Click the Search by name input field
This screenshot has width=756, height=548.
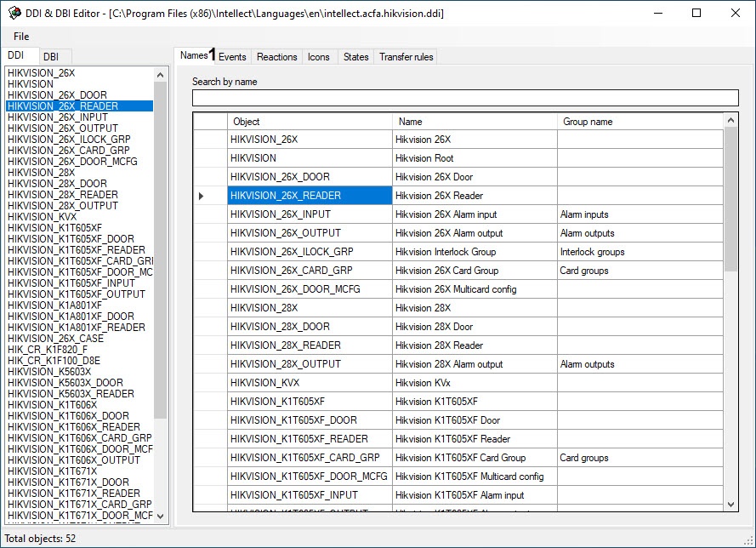tap(464, 97)
